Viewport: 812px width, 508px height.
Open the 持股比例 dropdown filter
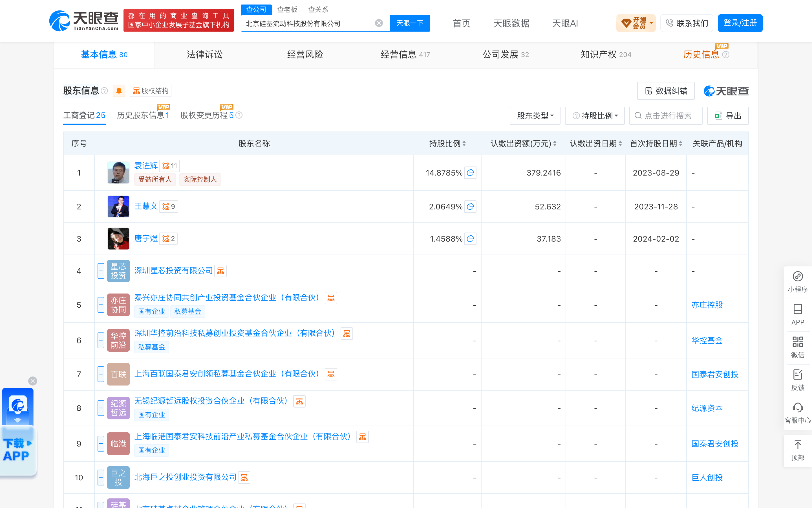point(595,116)
